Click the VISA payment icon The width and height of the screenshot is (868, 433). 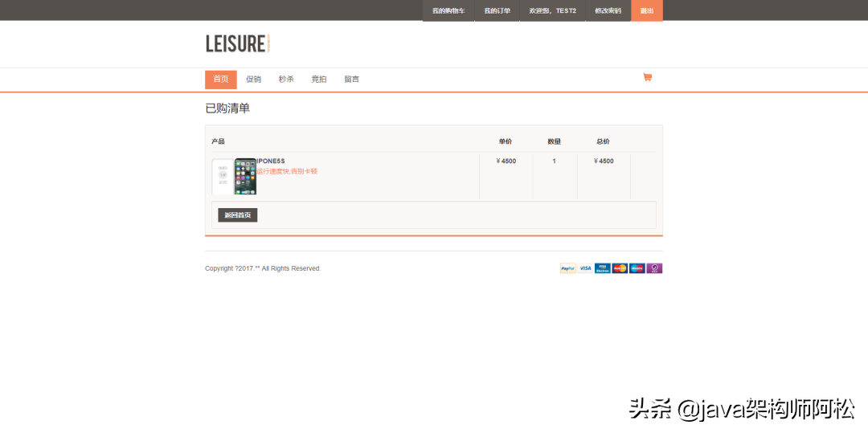[585, 268]
